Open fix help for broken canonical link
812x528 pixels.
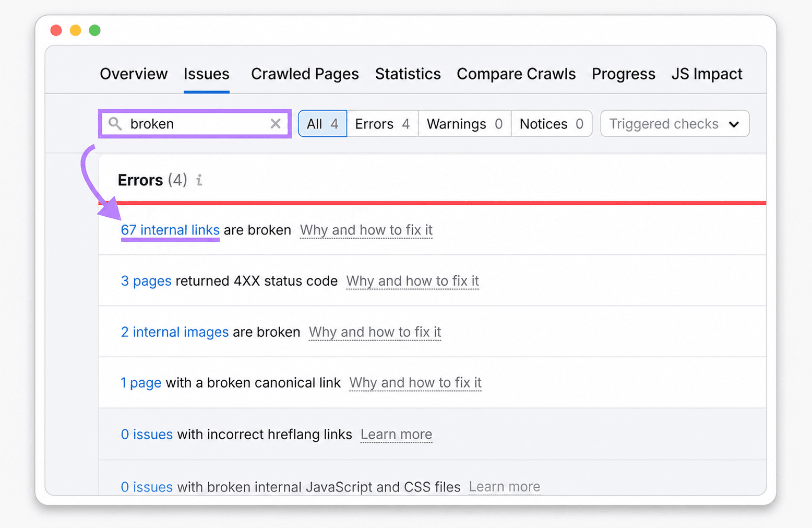click(x=415, y=383)
